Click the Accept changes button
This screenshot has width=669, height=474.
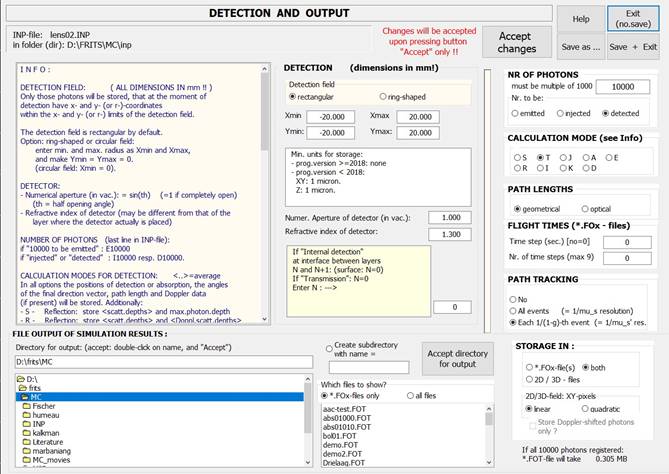tap(517, 42)
